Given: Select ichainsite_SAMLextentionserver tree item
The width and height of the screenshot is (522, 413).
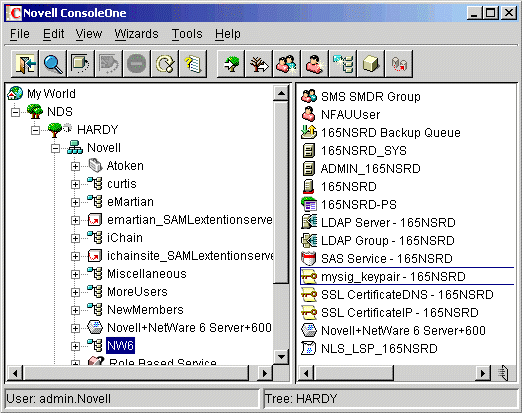Looking at the screenshot, I should [x=180, y=256].
